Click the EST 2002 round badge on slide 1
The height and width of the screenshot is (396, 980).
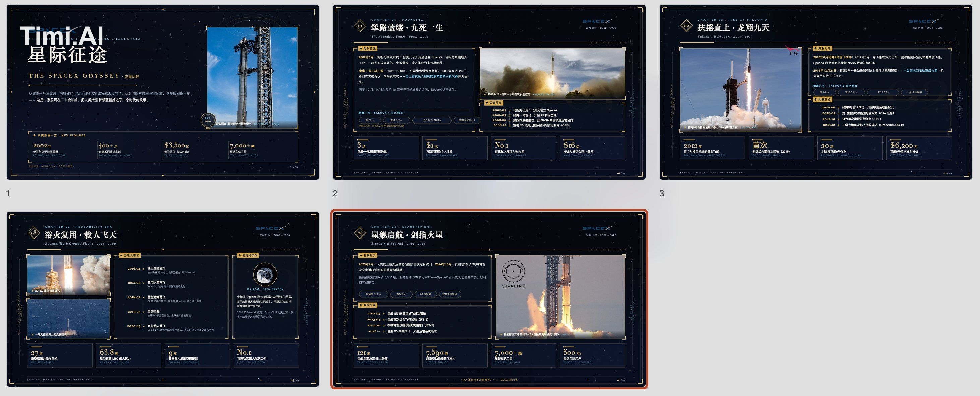tap(208, 120)
